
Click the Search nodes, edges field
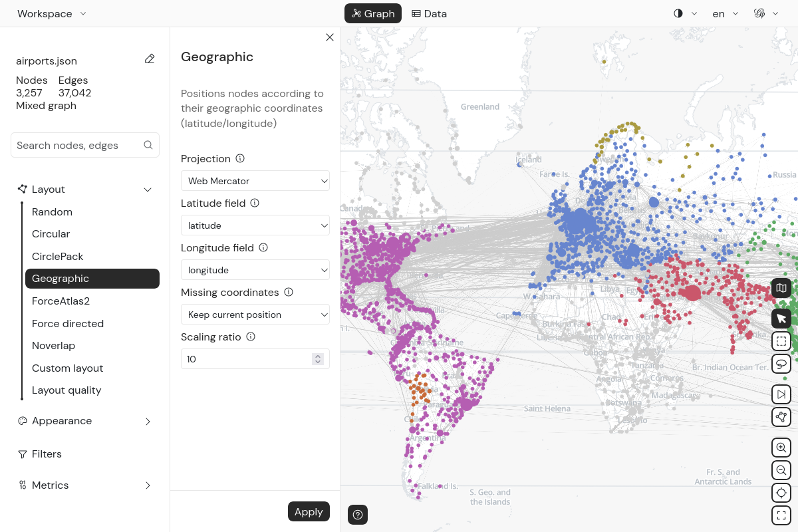point(85,145)
